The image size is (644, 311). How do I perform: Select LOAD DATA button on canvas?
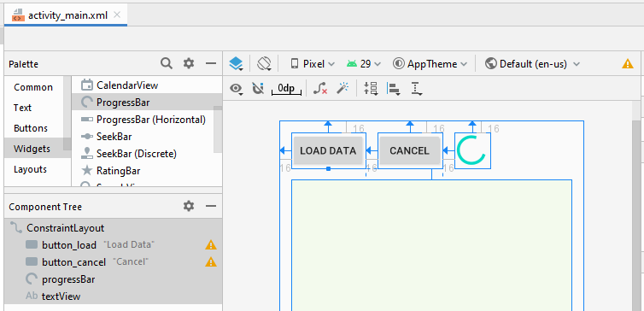328,150
